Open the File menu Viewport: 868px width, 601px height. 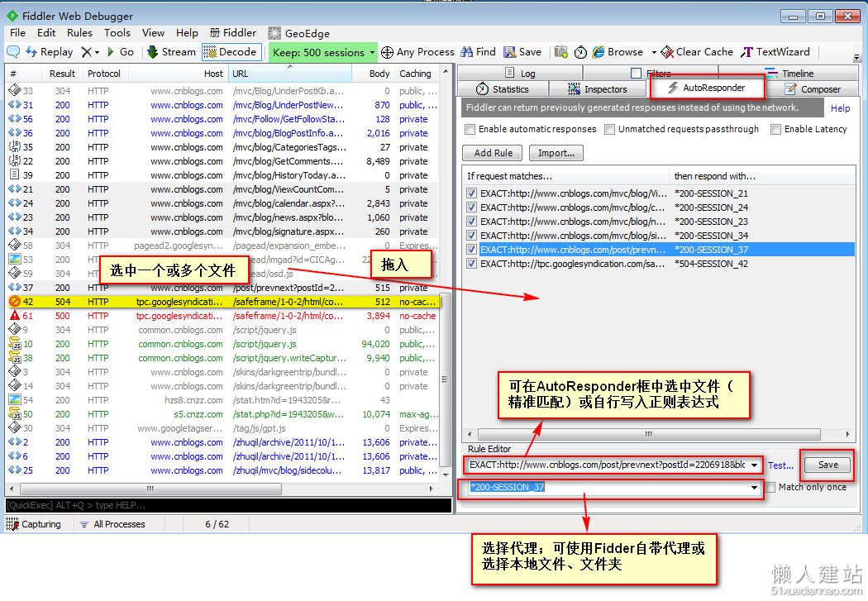(17, 33)
